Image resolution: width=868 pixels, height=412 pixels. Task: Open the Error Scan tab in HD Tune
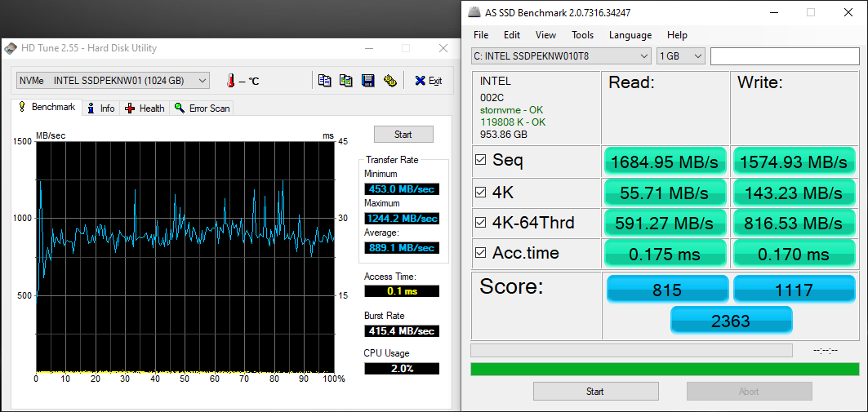click(x=202, y=109)
